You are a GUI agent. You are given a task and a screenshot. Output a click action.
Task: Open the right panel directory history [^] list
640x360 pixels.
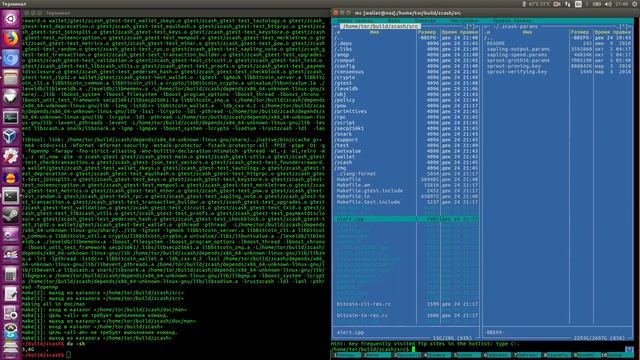click(x=623, y=27)
